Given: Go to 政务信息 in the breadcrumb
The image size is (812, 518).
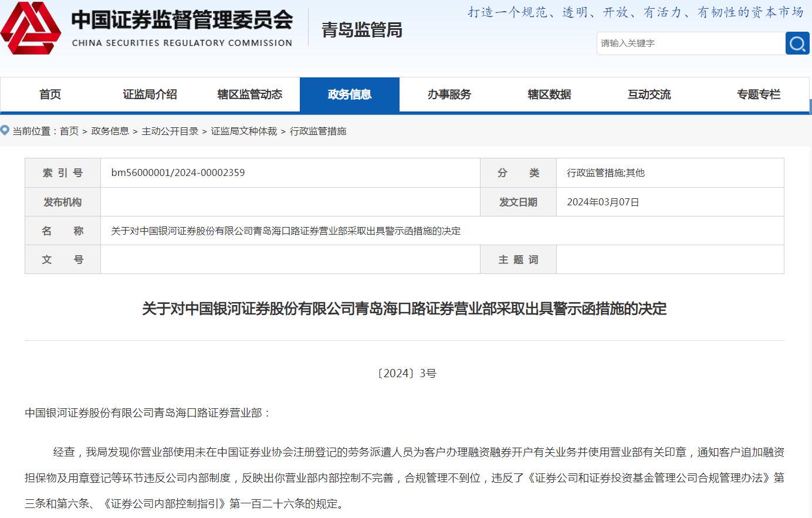Looking at the screenshot, I should [110, 131].
